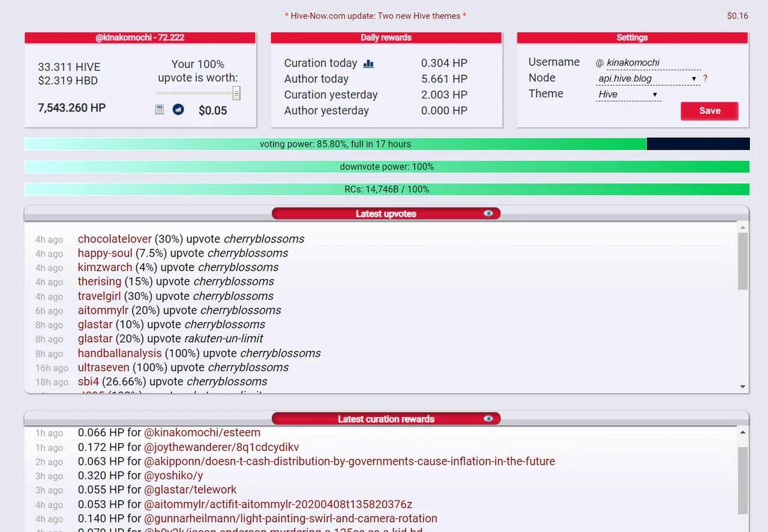Click the Daily rewards panel header
Image resolution: width=768 pixels, height=532 pixels.
[x=386, y=38]
